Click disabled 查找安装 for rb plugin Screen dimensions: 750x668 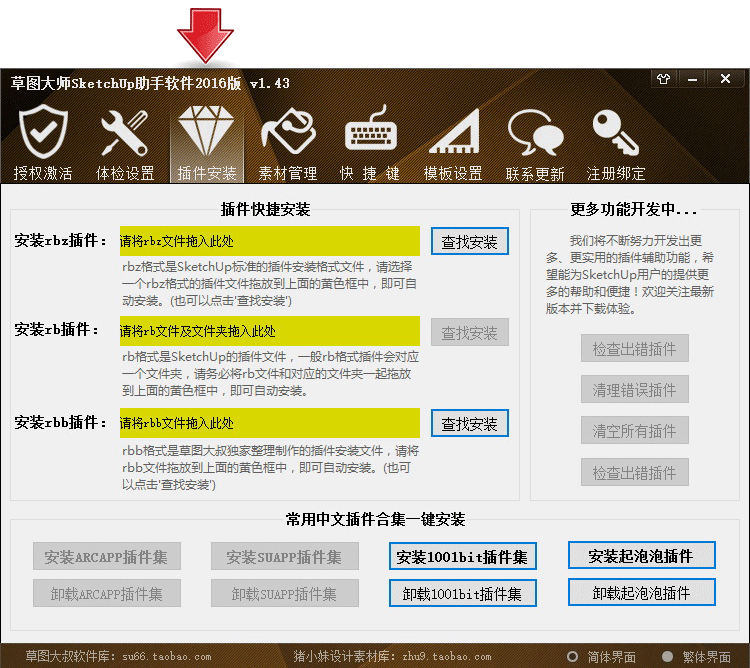click(469, 332)
